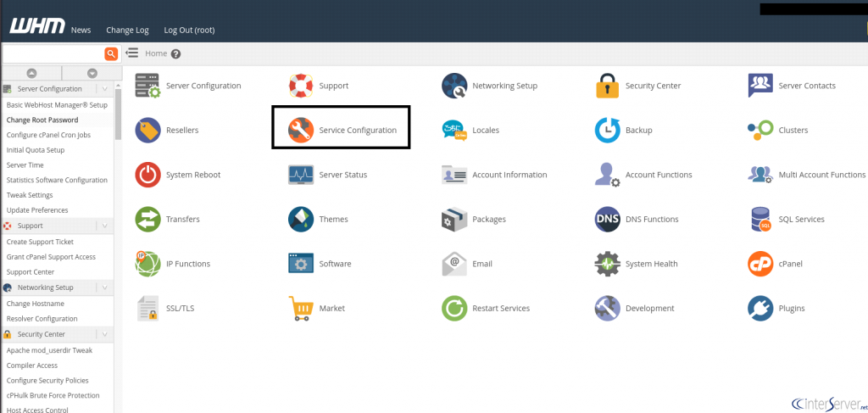
Task: Collapse the Support sidebar section
Action: (x=104, y=226)
